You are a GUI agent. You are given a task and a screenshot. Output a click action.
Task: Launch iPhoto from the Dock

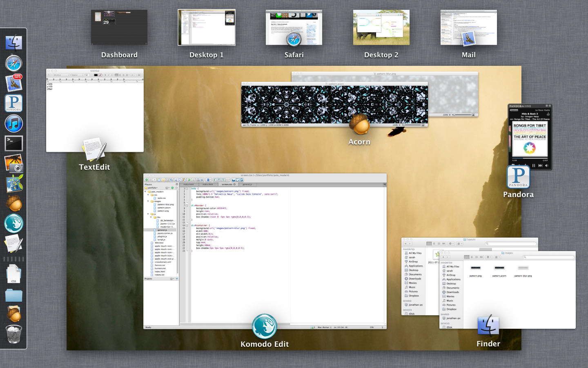[x=13, y=163]
